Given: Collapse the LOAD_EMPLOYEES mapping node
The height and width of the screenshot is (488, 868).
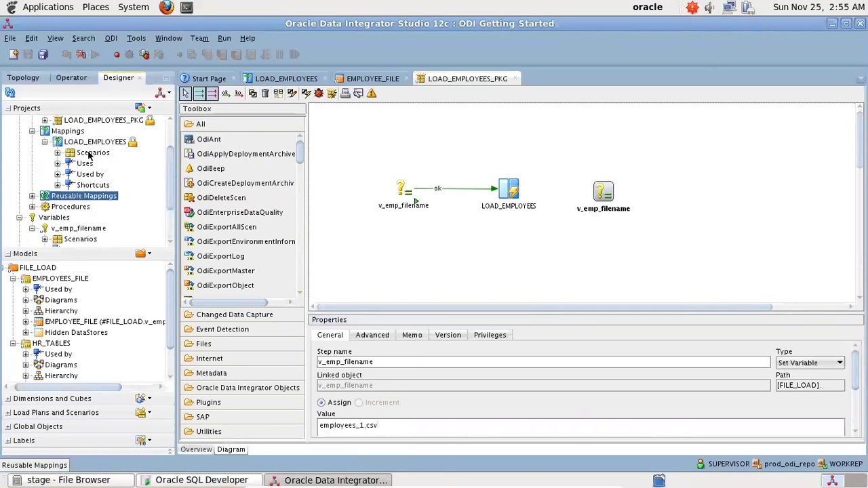Looking at the screenshot, I should pos(45,142).
